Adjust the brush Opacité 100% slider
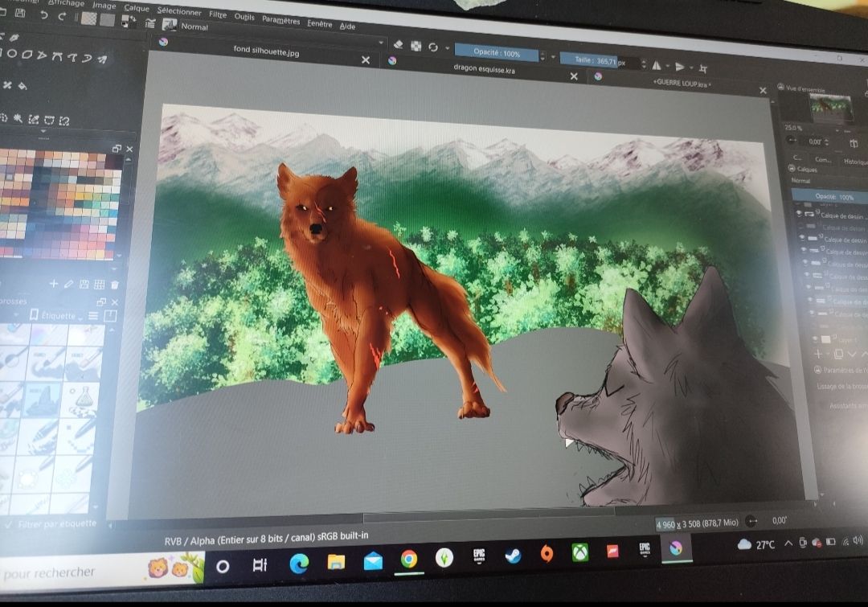 pyautogui.click(x=497, y=53)
